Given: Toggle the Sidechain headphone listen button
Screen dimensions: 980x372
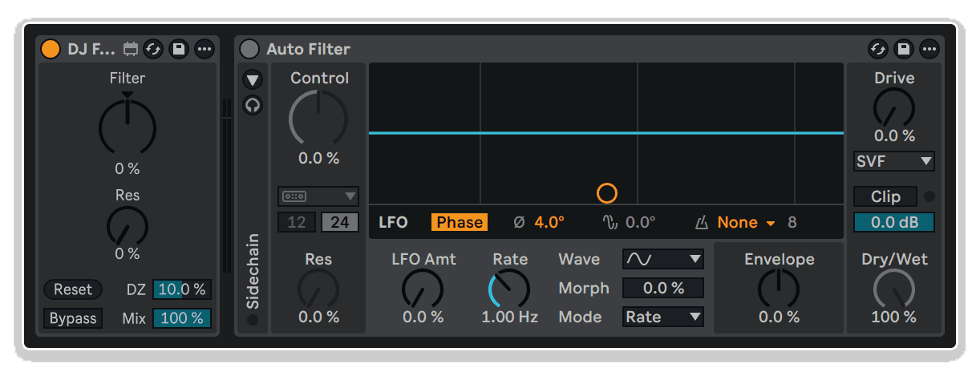Looking at the screenshot, I should [x=253, y=105].
